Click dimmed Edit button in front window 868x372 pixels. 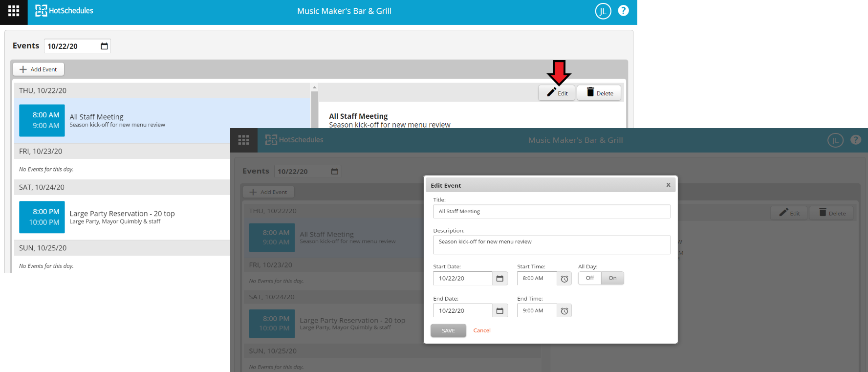789,213
